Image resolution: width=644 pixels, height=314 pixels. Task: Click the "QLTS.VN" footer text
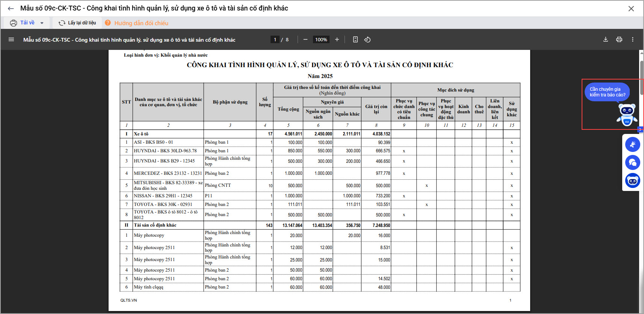pos(128,300)
